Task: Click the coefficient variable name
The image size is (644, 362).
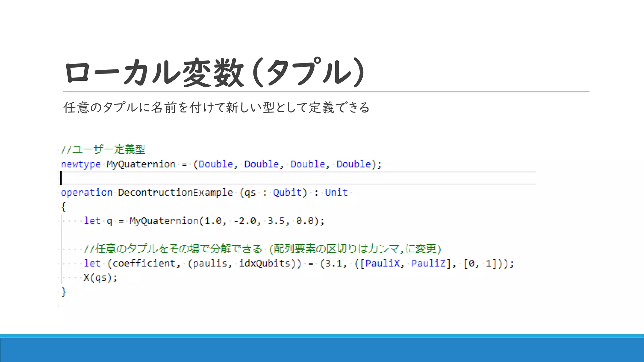Action: point(144,263)
